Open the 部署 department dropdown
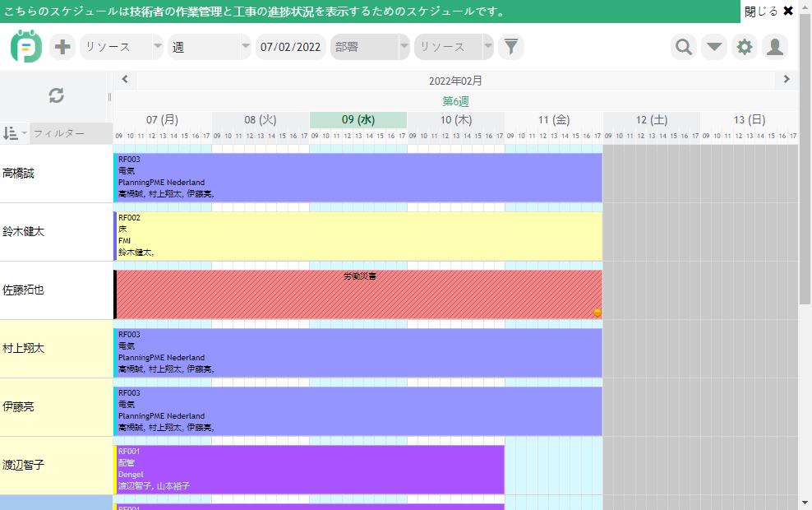812x510 pixels. [371, 47]
